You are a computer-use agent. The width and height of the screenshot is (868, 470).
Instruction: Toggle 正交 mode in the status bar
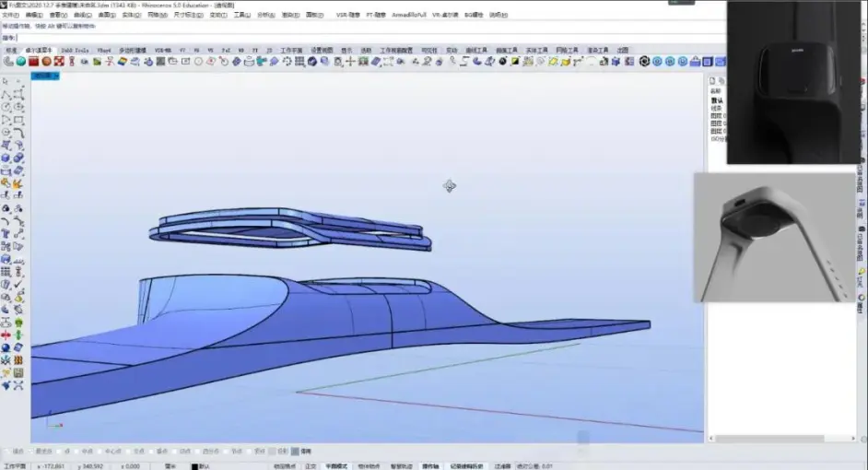[311, 466]
